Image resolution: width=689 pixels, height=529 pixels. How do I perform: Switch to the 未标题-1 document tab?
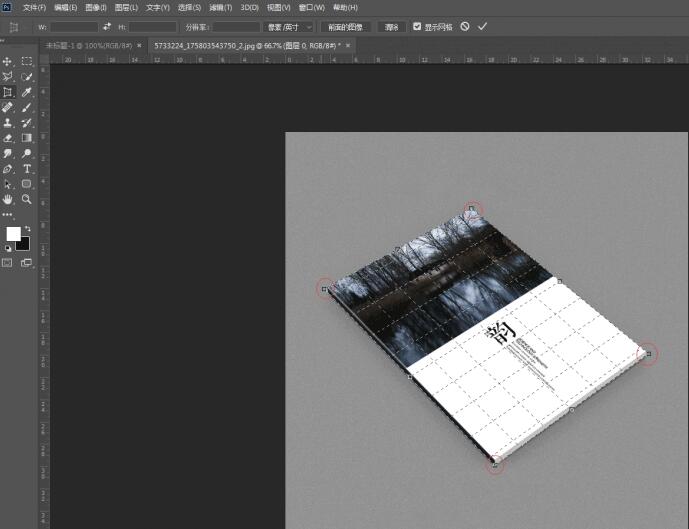click(x=87, y=45)
